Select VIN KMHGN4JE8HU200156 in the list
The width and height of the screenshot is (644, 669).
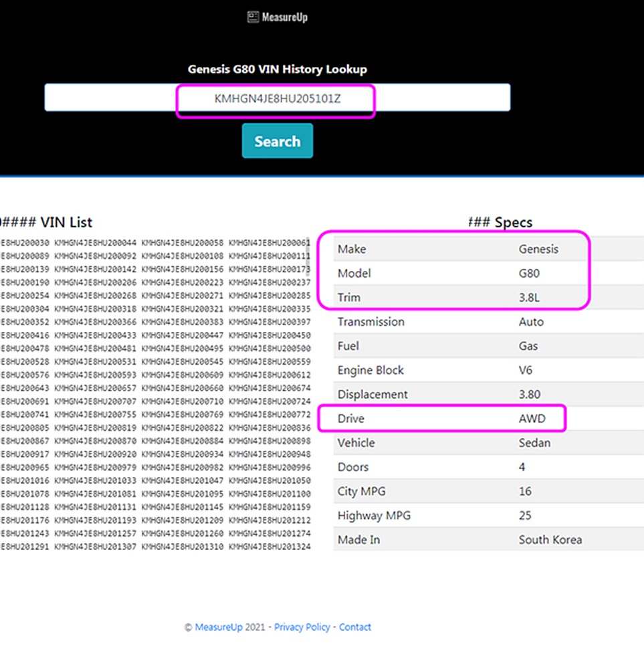click(183, 269)
